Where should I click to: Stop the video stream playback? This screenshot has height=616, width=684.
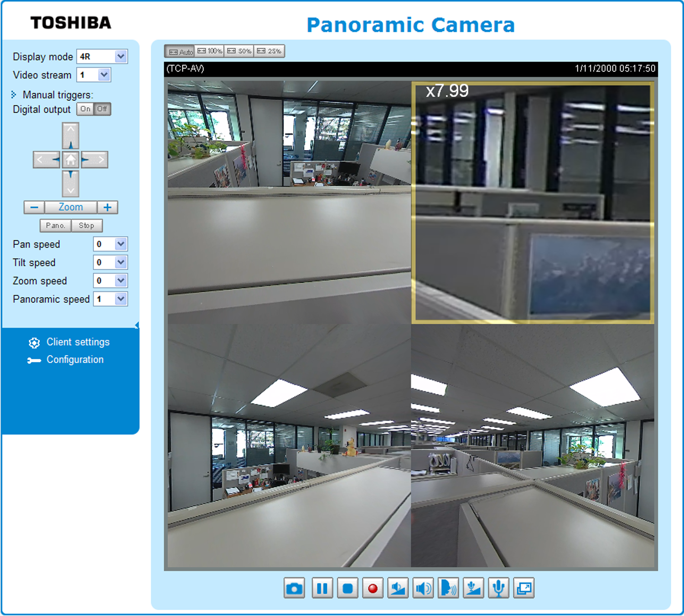point(347,588)
